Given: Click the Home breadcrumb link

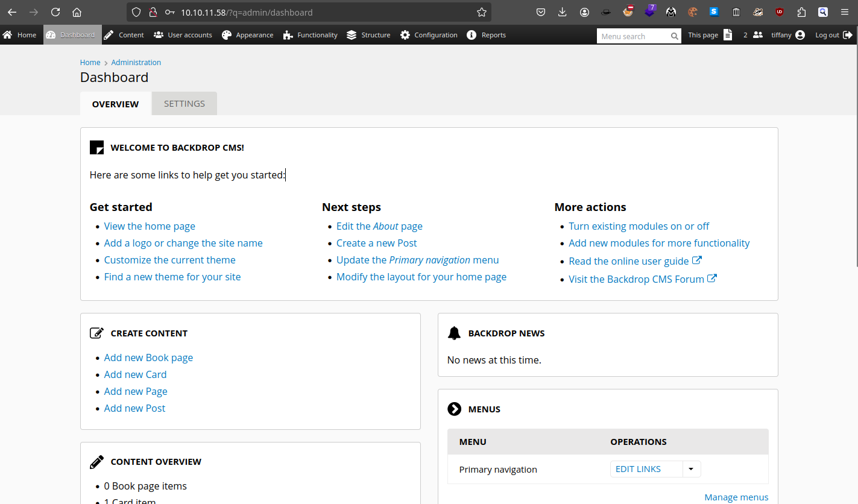Looking at the screenshot, I should pyautogui.click(x=90, y=63).
